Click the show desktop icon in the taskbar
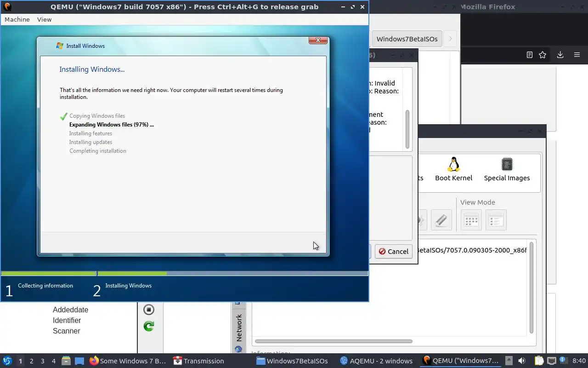Viewport: 588px width, 368px height. (79, 361)
